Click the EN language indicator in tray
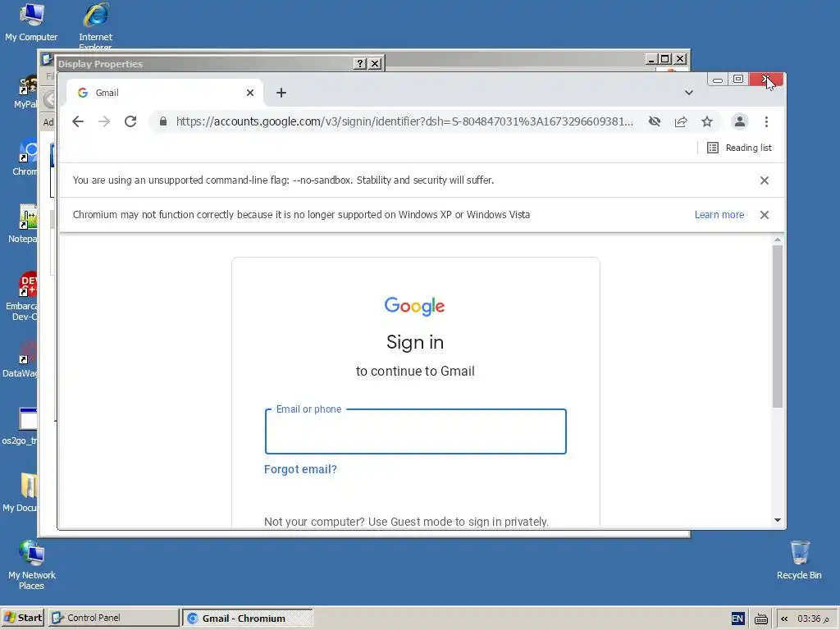Image resolution: width=840 pixels, height=630 pixels. [737, 619]
